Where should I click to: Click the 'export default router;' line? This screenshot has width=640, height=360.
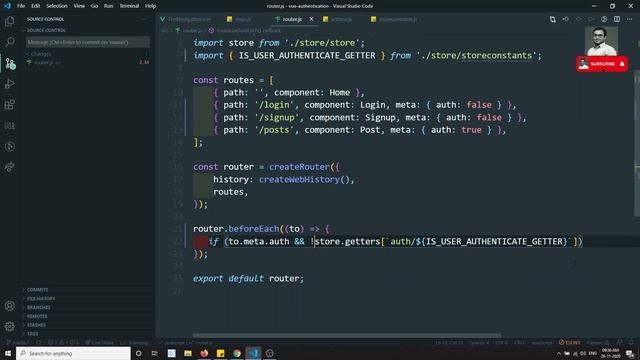(248, 278)
